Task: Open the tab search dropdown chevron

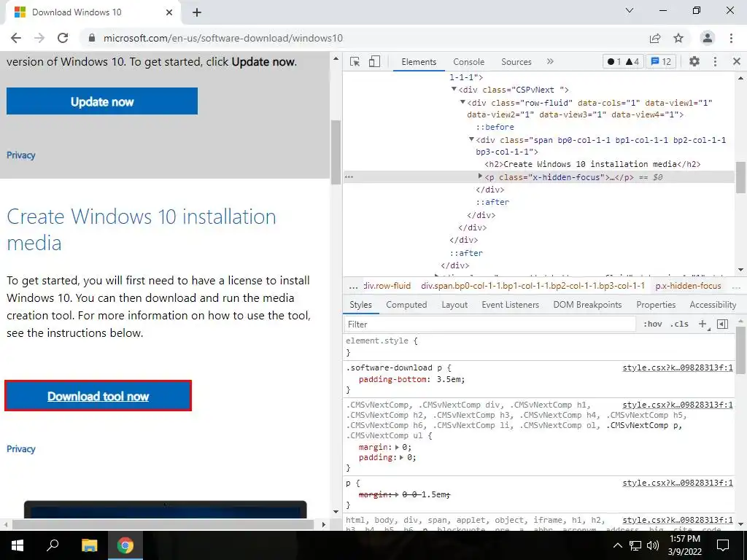Action: pos(630,10)
